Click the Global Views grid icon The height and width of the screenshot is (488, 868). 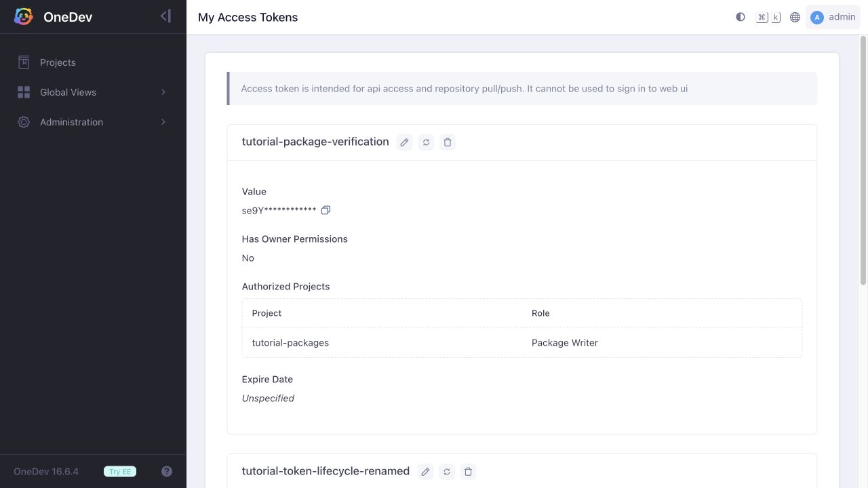click(x=24, y=92)
